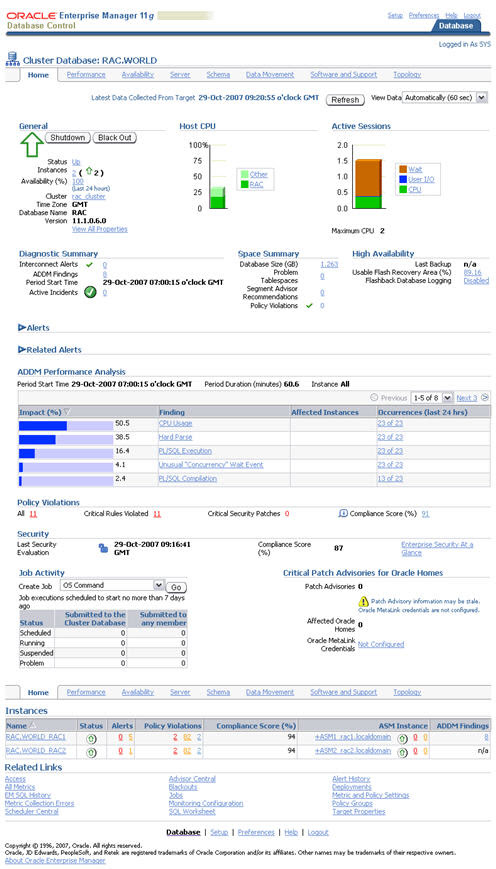The width and height of the screenshot is (496, 869).
Task: Open the Alert History related link
Action: 351,779
